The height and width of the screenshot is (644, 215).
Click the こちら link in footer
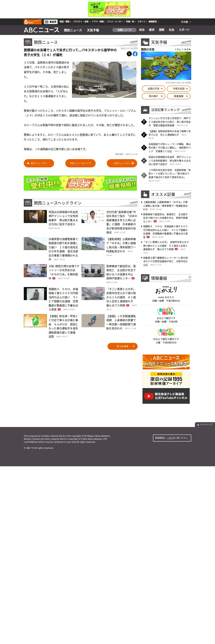pos(170,438)
